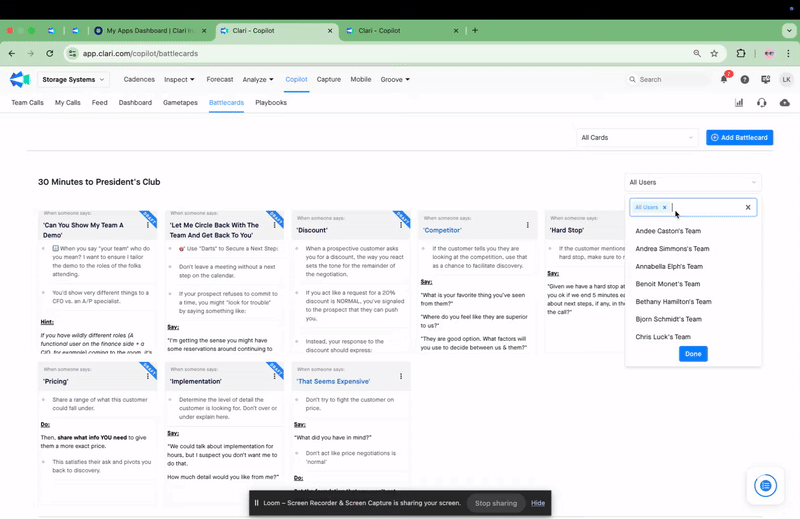
Task: Switch to My Apps Dashboard browser tab
Action: (x=151, y=31)
